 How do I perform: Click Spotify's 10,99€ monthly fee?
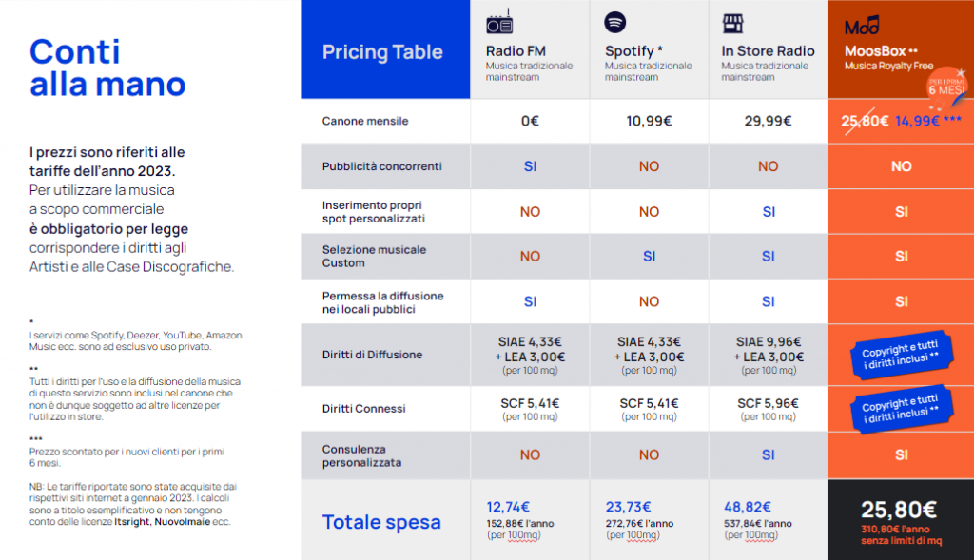[x=648, y=121]
